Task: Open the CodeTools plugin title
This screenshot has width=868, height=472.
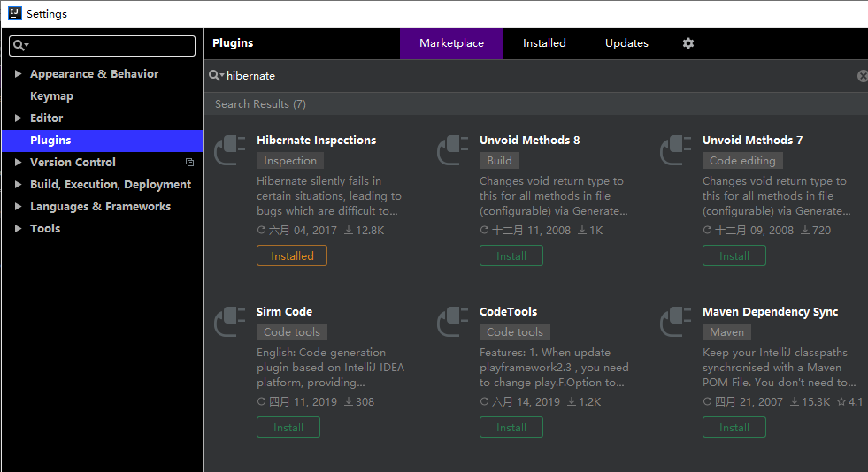Action: click(508, 312)
